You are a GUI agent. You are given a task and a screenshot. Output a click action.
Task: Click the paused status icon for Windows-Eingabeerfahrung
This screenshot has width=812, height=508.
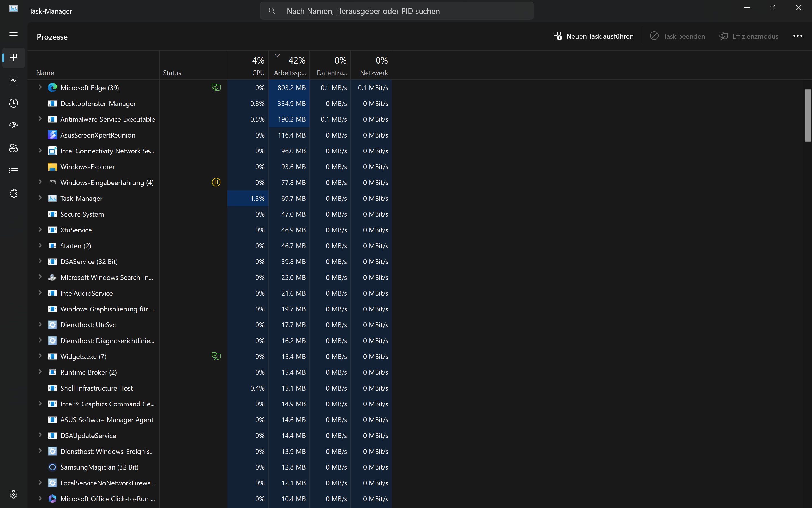(x=216, y=182)
